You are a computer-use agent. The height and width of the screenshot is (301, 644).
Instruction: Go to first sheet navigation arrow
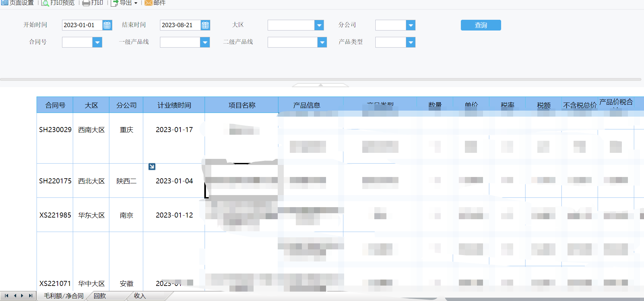[x=6, y=296]
